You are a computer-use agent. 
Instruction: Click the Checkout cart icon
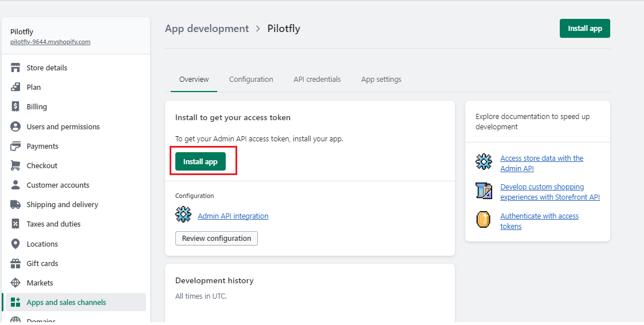click(15, 165)
